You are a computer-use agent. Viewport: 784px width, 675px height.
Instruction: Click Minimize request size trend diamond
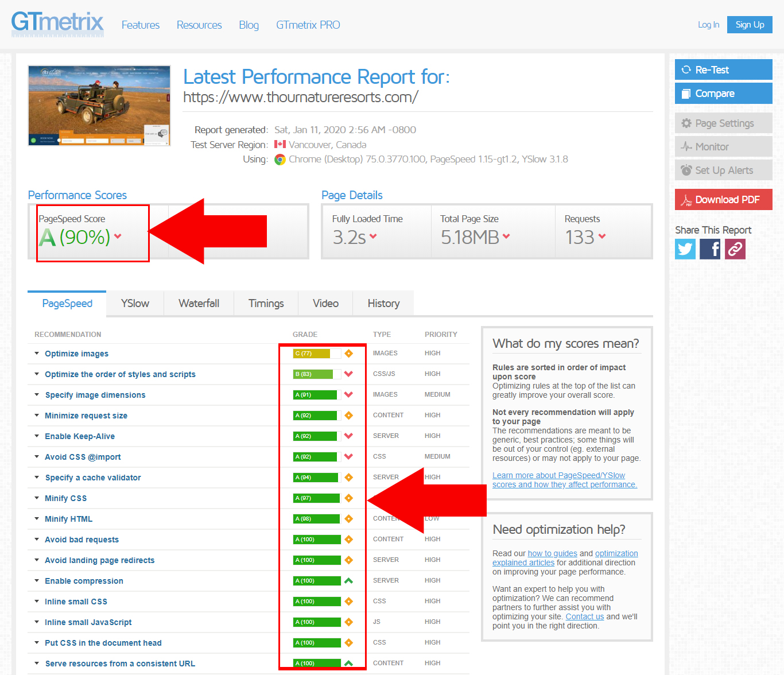click(x=348, y=416)
